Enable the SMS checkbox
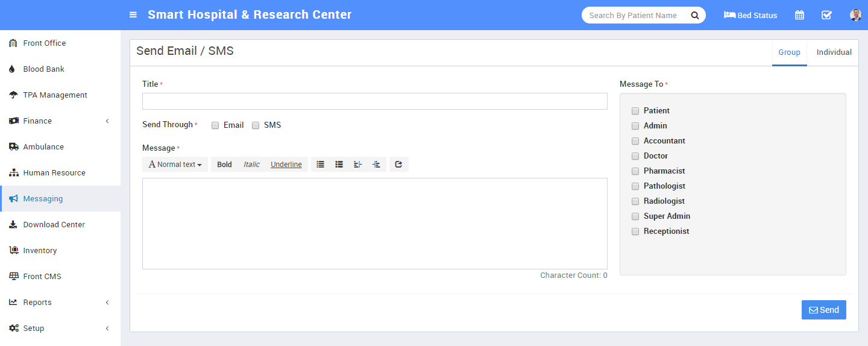868x346 pixels. click(x=256, y=125)
